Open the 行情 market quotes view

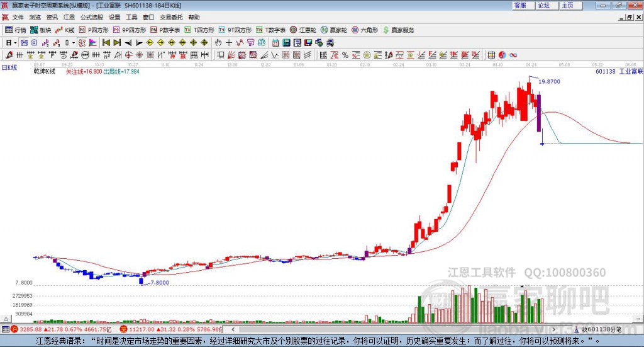(x=15, y=30)
